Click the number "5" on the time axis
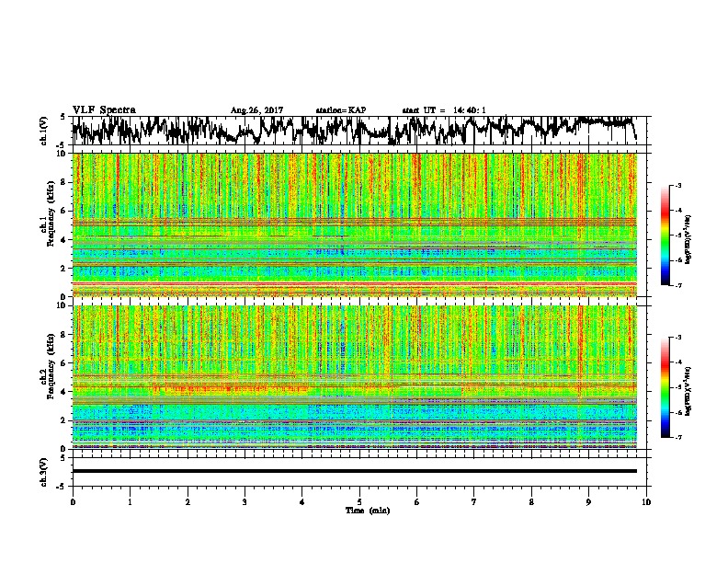This screenshot has height=563, width=728. click(359, 502)
